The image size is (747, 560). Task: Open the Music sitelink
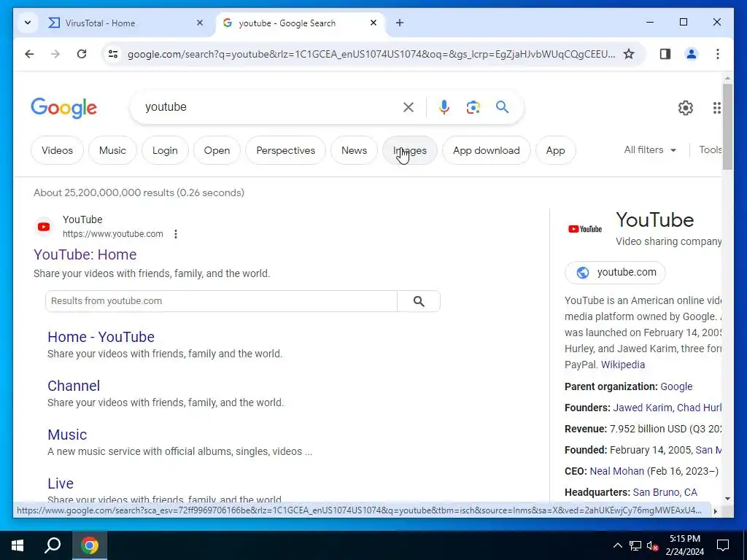click(x=67, y=435)
